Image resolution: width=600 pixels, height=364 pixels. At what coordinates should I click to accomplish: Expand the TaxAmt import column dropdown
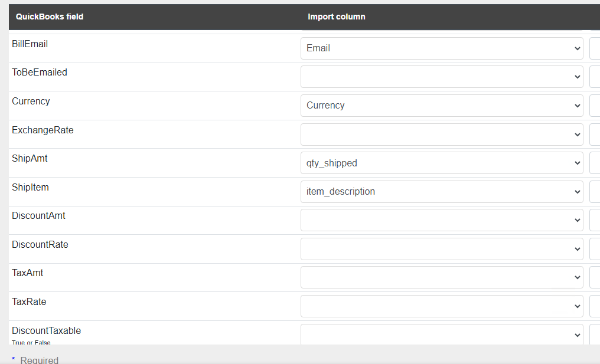442,277
